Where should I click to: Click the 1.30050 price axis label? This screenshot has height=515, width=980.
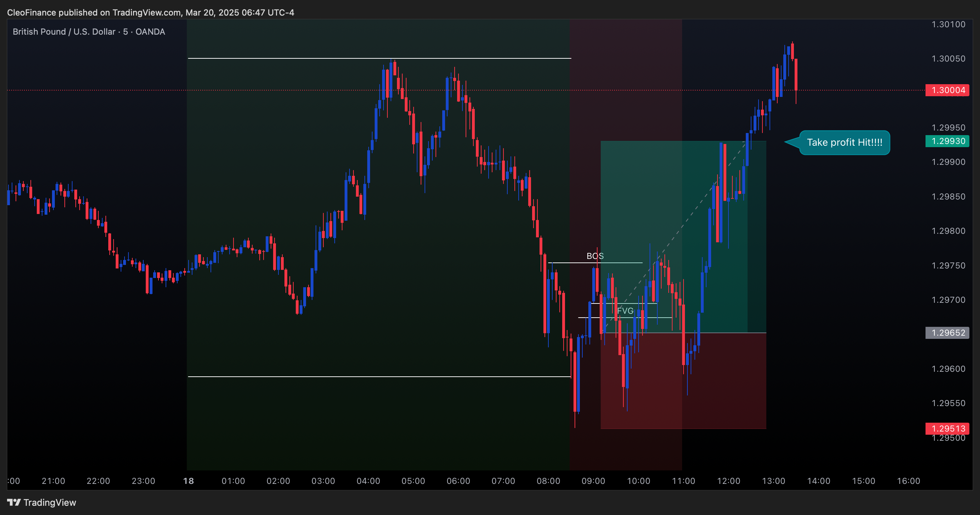point(948,59)
